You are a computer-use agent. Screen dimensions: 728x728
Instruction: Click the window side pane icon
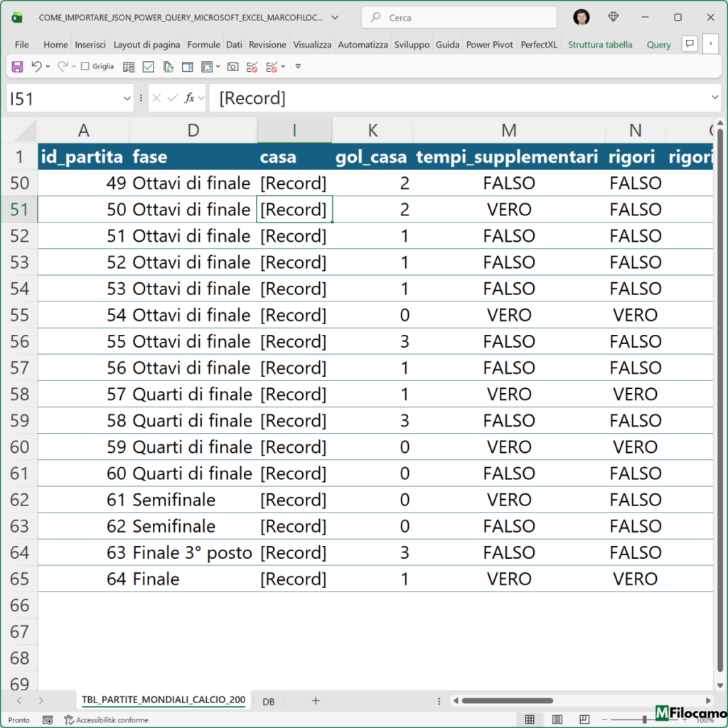187,67
